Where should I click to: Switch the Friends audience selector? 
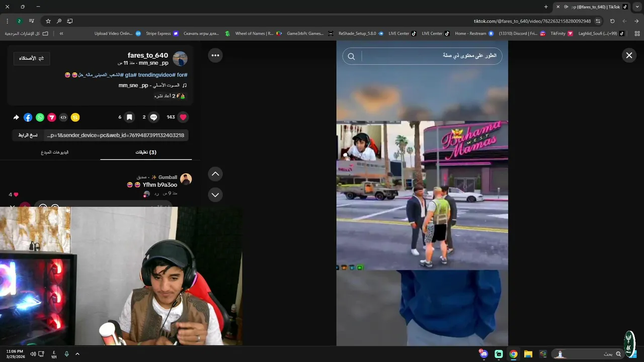tap(31, 58)
